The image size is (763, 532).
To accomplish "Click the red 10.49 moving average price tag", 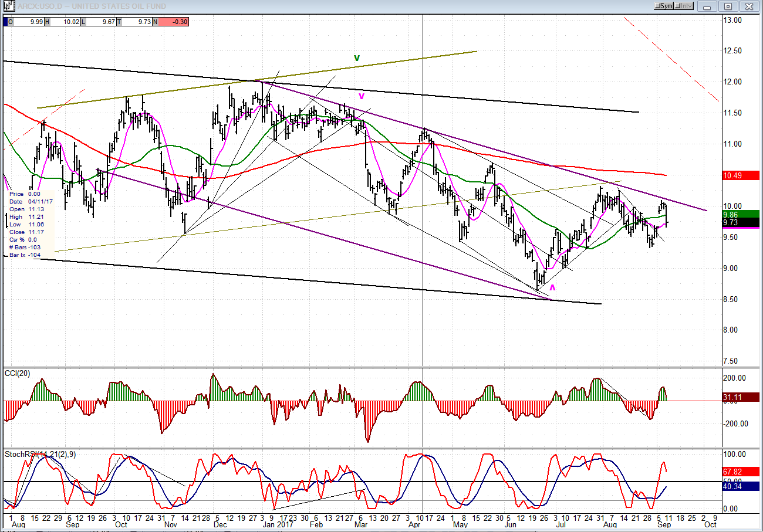I will [x=741, y=175].
